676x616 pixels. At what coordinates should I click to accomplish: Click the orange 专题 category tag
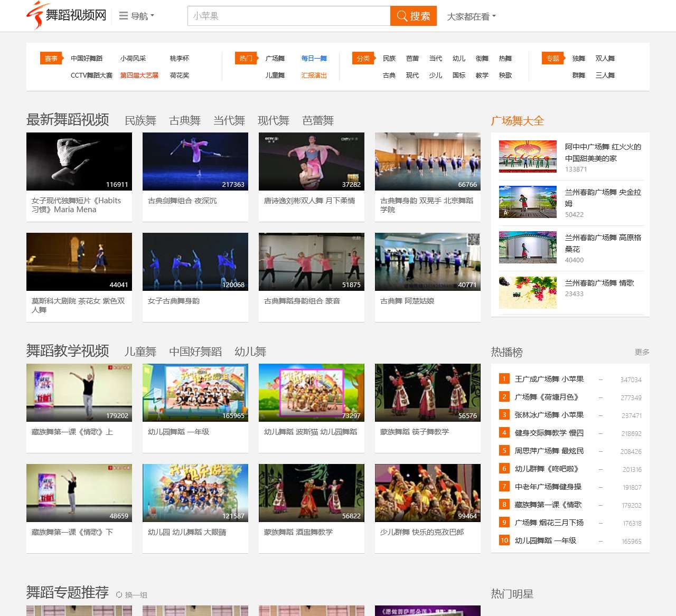coord(553,59)
